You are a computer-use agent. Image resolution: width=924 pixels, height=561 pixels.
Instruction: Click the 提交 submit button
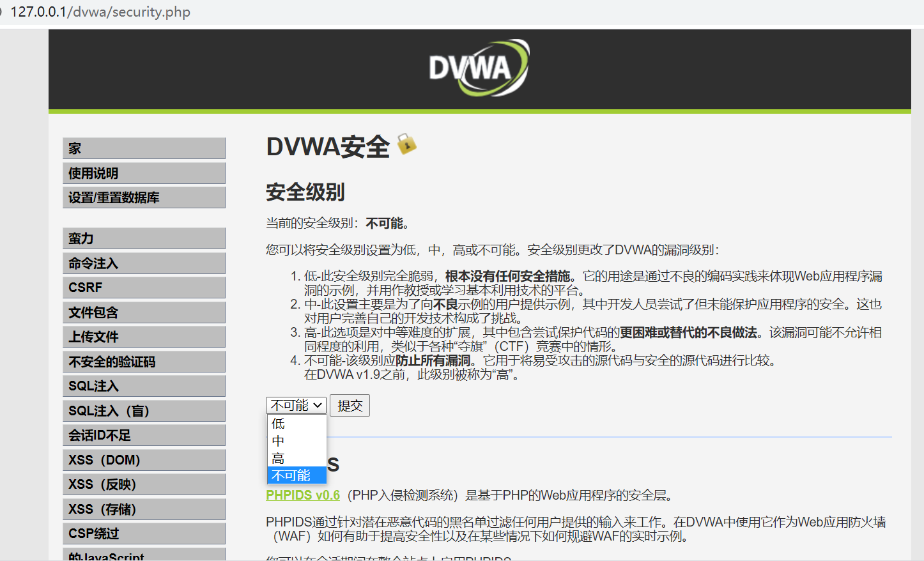point(350,406)
